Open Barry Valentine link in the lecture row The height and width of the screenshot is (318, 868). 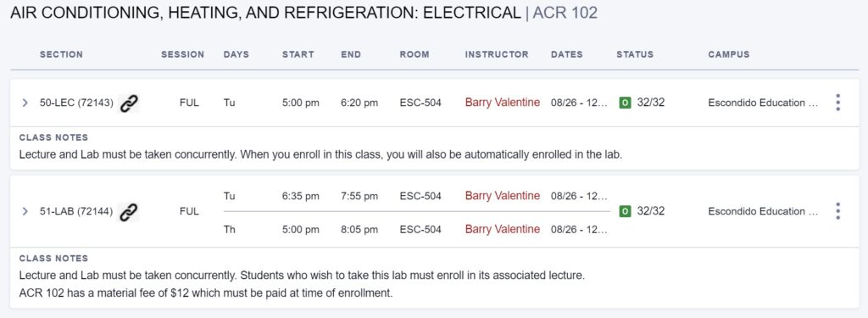pyautogui.click(x=502, y=103)
